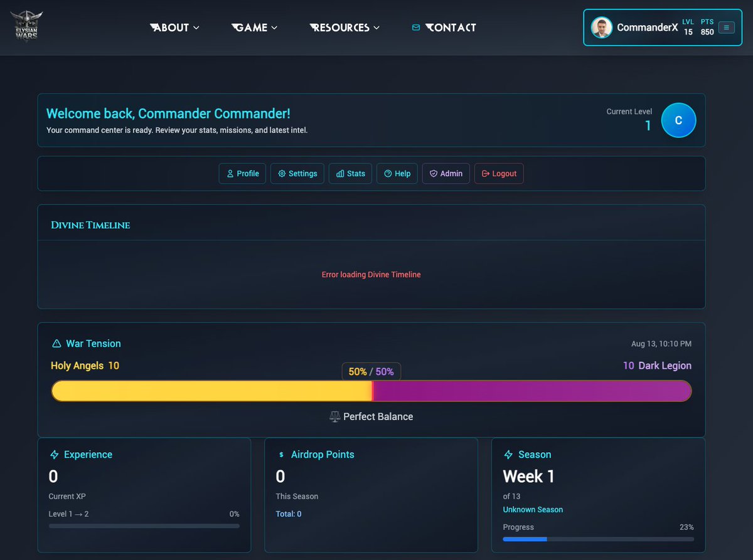Click the Aug 13, 10:10 PM timestamp
This screenshot has width=753, height=560.
[x=661, y=344]
